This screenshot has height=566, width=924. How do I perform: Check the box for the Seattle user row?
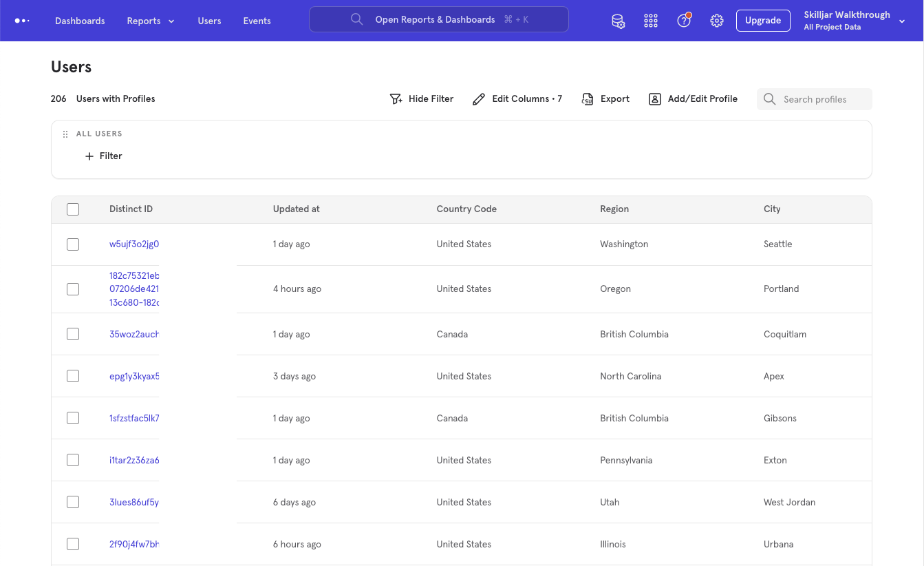[x=73, y=244]
